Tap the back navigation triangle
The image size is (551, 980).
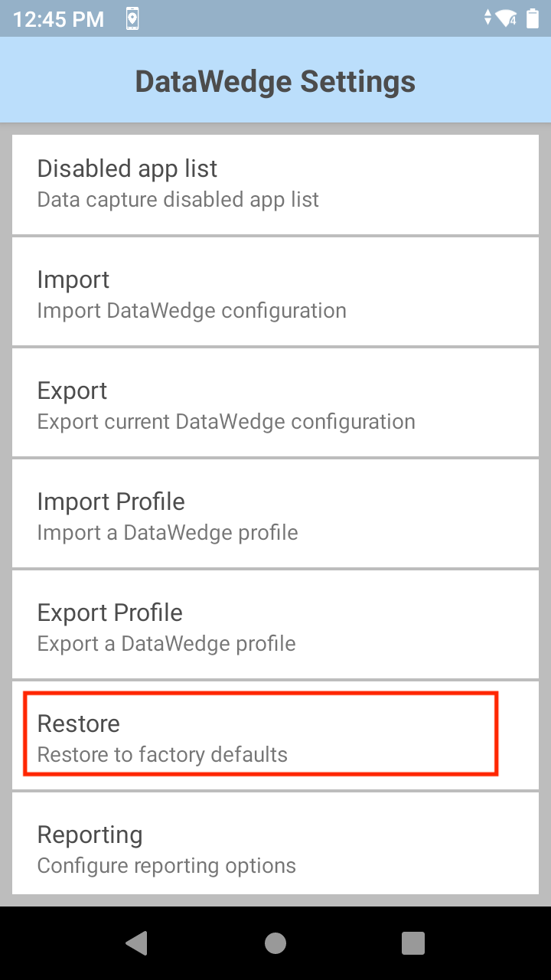pyautogui.click(x=137, y=943)
